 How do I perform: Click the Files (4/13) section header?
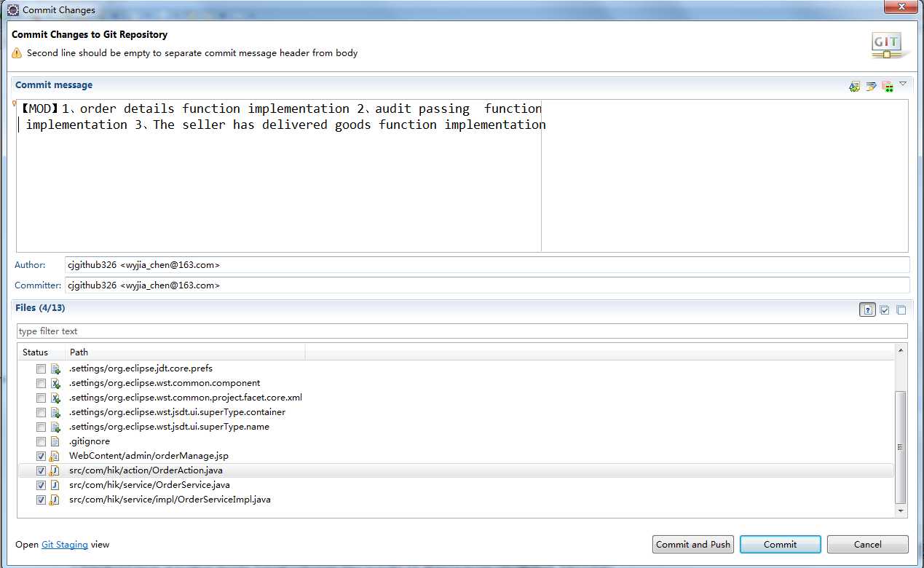(x=40, y=308)
